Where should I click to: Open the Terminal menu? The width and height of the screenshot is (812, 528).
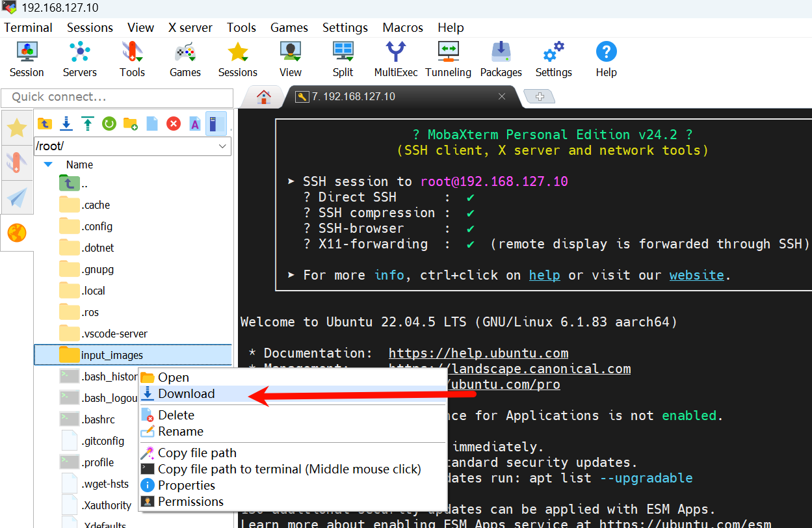(28, 27)
